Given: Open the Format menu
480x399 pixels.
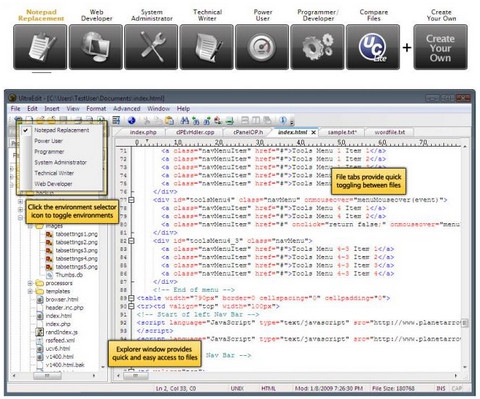Looking at the screenshot, I should coord(96,109).
